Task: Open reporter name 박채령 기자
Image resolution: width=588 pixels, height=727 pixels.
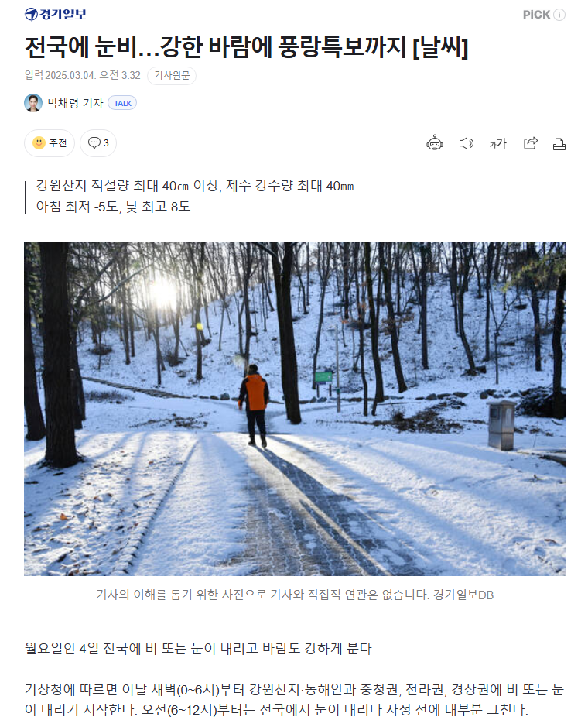Action: [76, 103]
